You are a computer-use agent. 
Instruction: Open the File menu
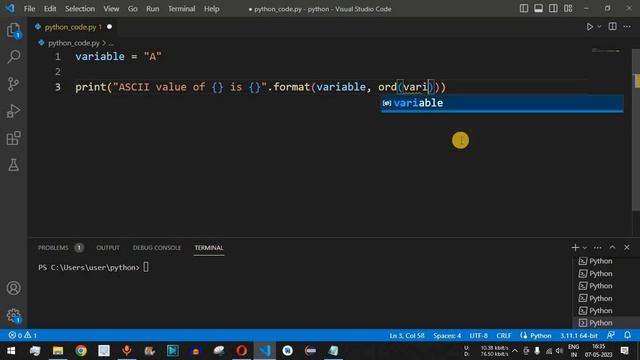point(29,9)
